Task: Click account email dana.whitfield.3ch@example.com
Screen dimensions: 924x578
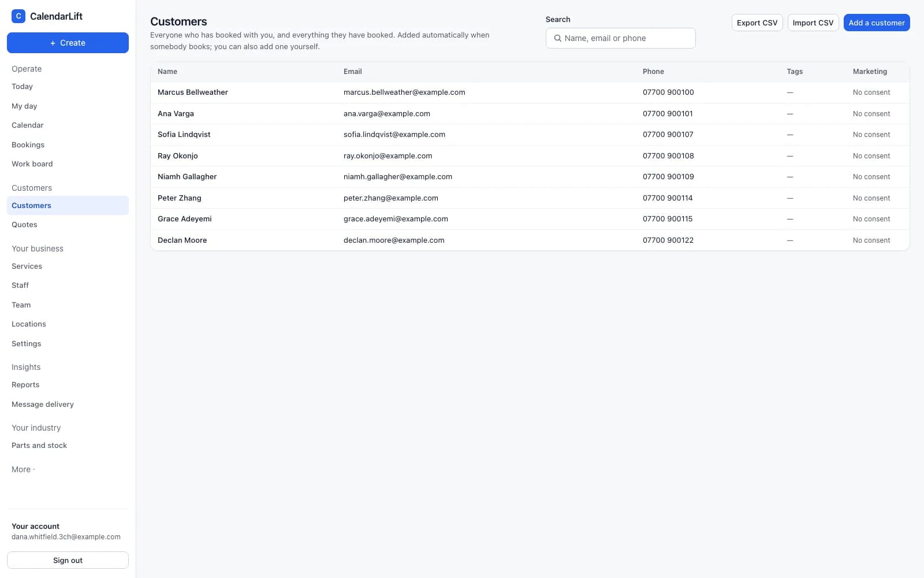Action: (66, 537)
